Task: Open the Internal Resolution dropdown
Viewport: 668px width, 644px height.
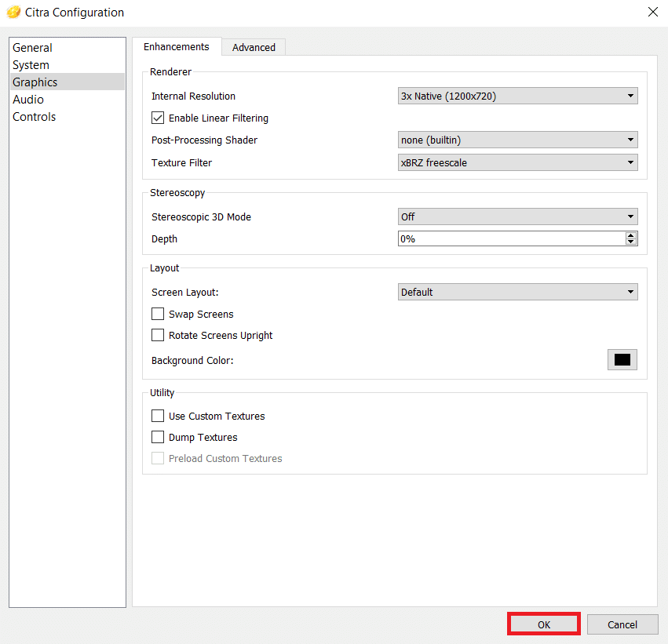Action: pyautogui.click(x=517, y=96)
